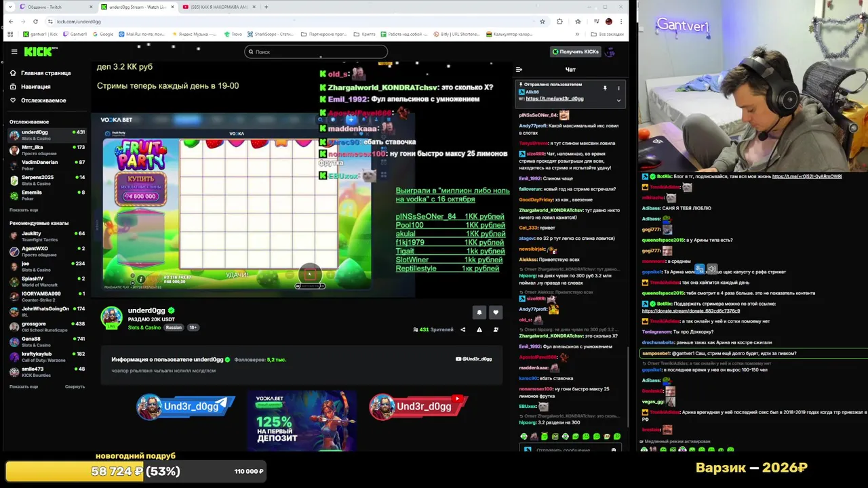Viewport: 868px width, 488px height.
Task: Open Навигация in sidebar
Action: (x=31, y=87)
